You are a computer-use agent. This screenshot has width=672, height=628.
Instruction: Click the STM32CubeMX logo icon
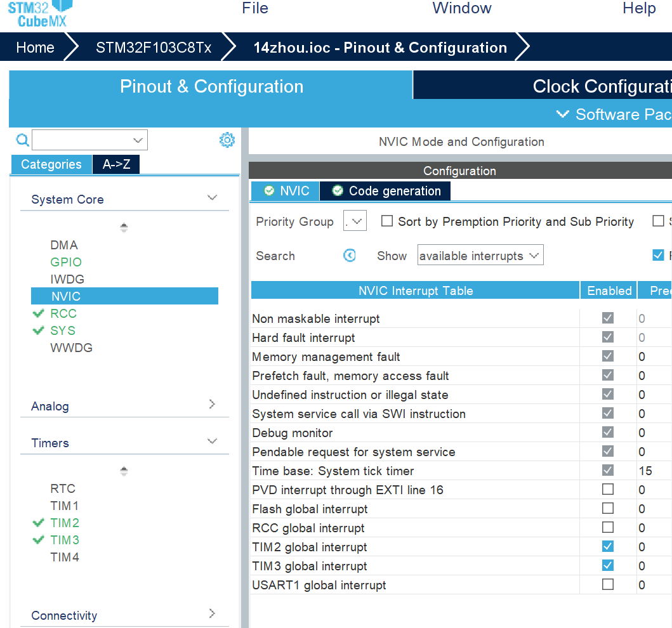pyautogui.click(x=41, y=14)
